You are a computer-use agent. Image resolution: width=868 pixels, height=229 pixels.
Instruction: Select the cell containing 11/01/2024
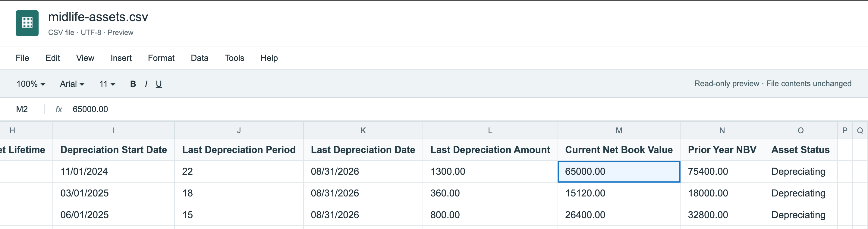click(114, 171)
